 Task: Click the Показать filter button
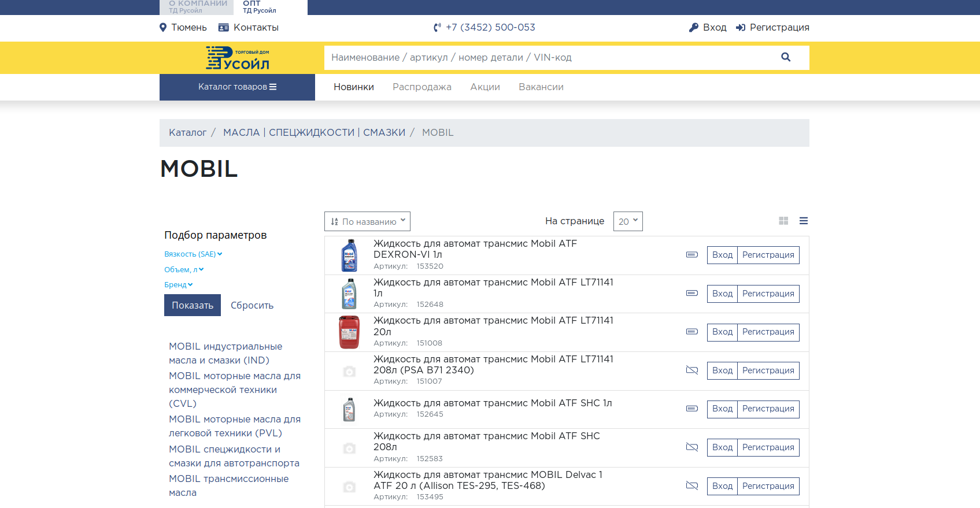pyautogui.click(x=193, y=305)
